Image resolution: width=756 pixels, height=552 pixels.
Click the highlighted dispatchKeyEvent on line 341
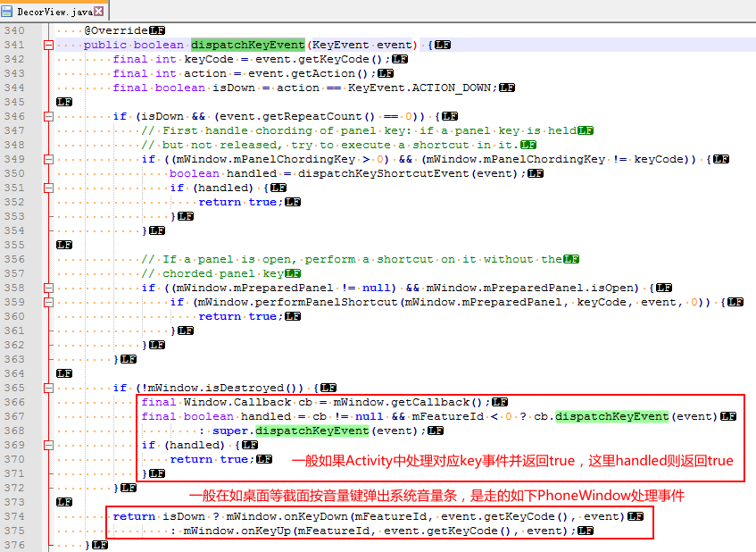pyautogui.click(x=248, y=45)
